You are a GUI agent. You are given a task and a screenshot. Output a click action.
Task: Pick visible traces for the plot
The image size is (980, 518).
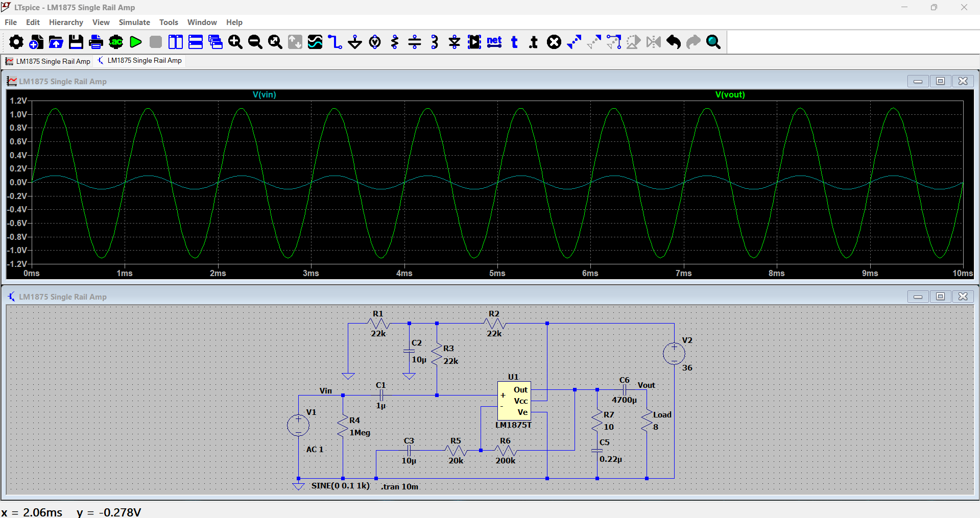pos(315,42)
